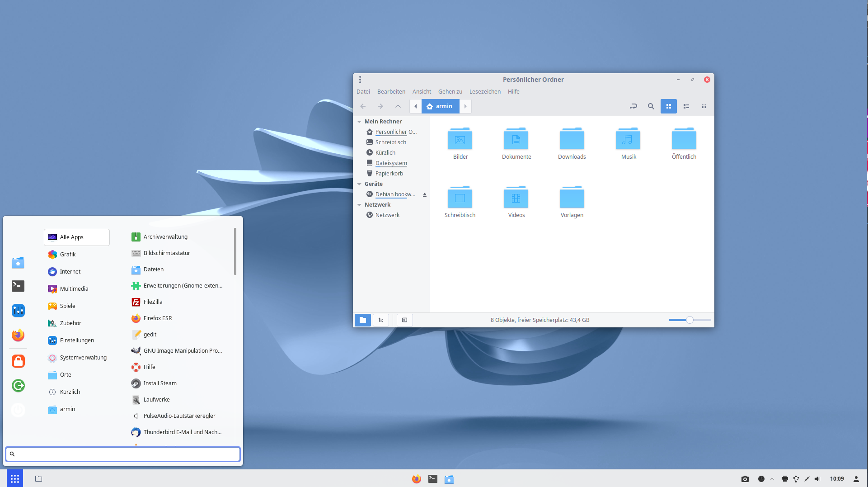The width and height of the screenshot is (868, 487).
Task: Open the Lesezeichen menu
Action: (x=484, y=92)
